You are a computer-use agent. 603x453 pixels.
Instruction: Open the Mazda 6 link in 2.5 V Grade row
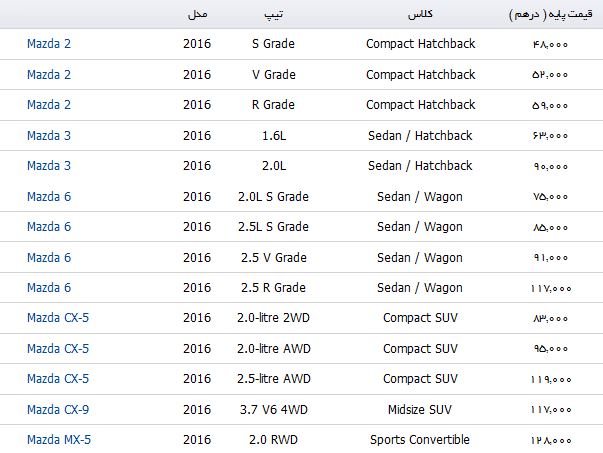(49, 258)
